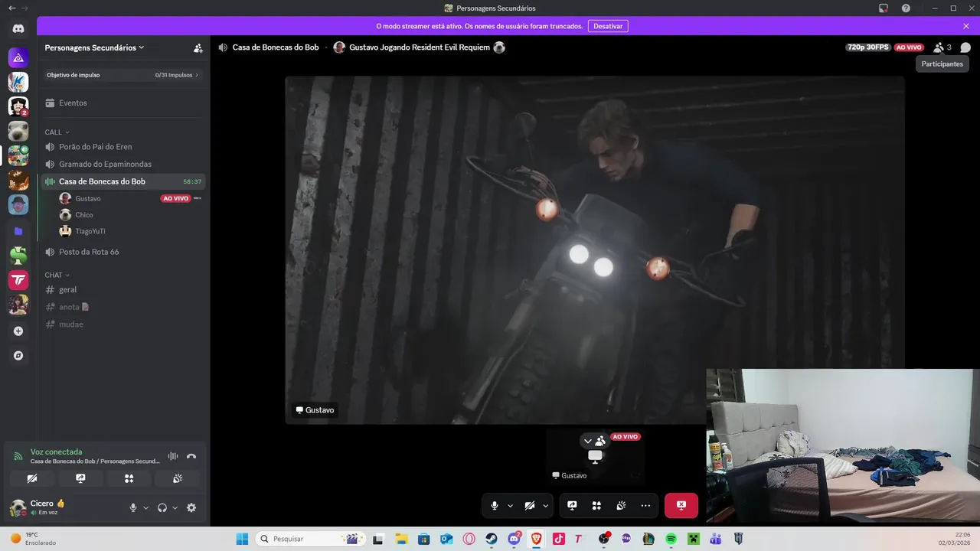Open the Brave browser taskbar icon
Image resolution: width=980 pixels, height=551 pixels.
tap(536, 539)
